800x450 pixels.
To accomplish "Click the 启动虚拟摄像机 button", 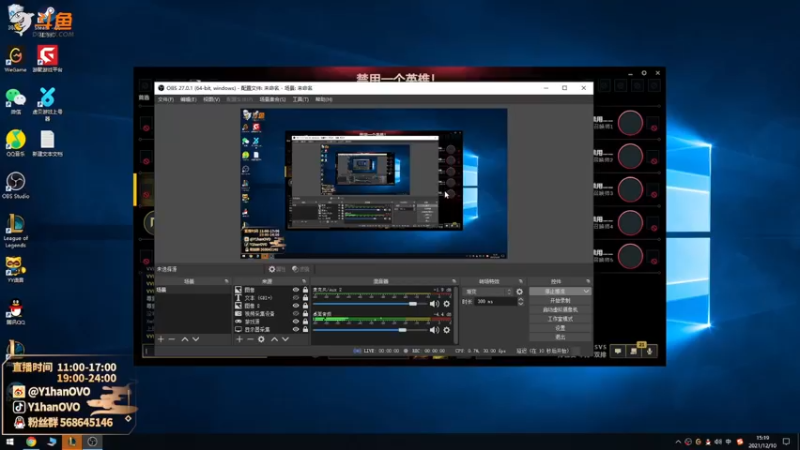I will point(560,310).
